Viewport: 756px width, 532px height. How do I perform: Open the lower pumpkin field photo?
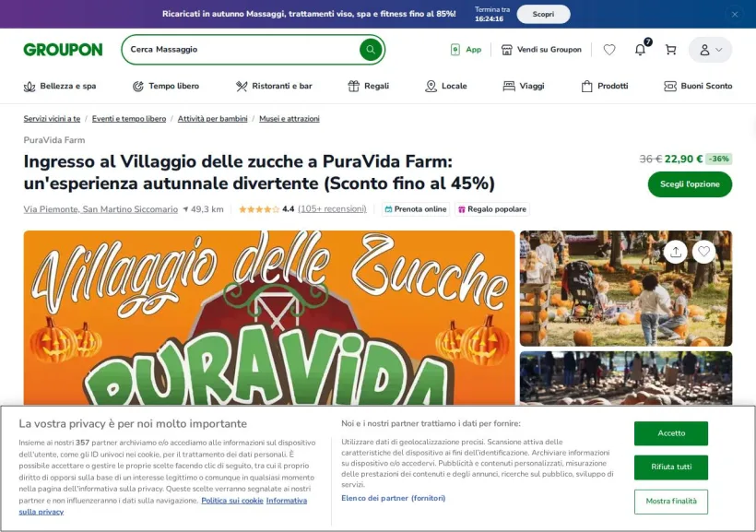(626, 378)
